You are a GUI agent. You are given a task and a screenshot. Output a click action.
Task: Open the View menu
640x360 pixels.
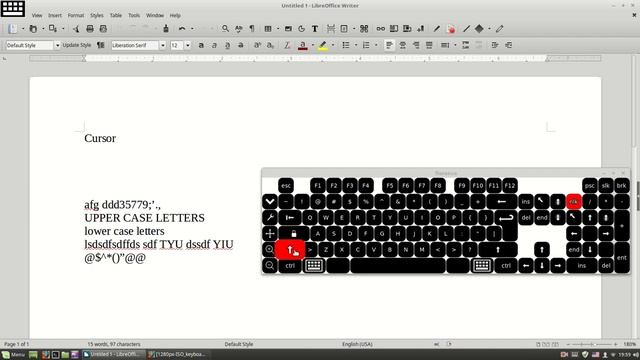(37, 16)
